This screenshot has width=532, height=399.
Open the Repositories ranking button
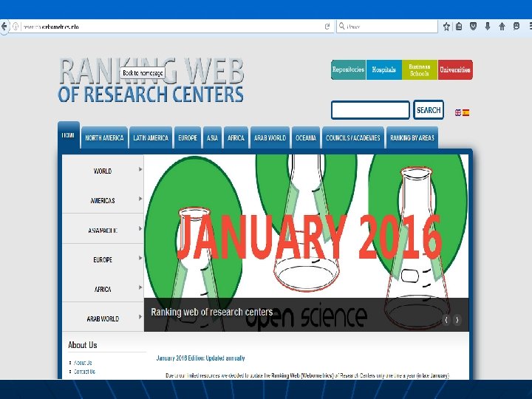[349, 69]
